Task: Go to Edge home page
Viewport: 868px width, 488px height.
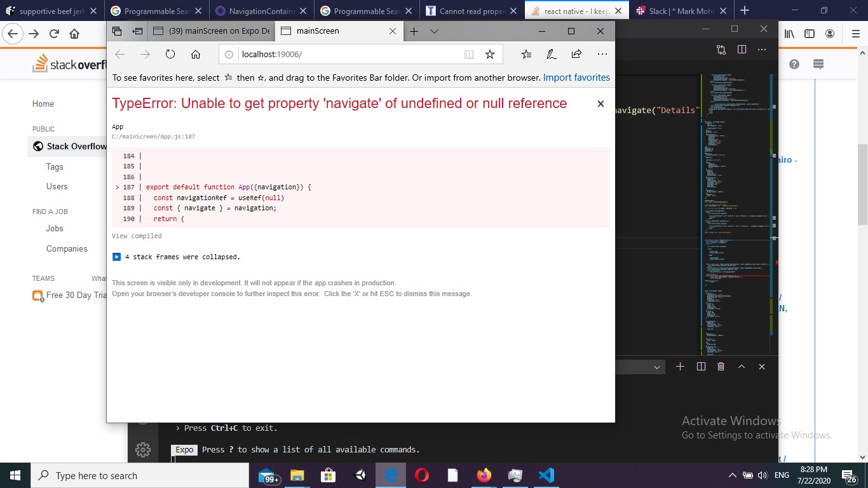Action: point(196,55)
